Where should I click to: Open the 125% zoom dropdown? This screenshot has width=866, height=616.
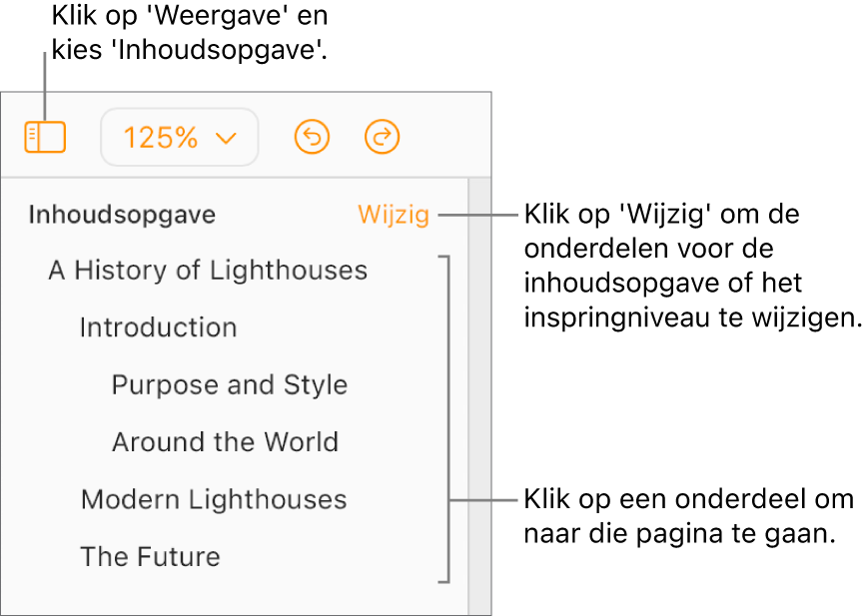(x=180, y=137)
